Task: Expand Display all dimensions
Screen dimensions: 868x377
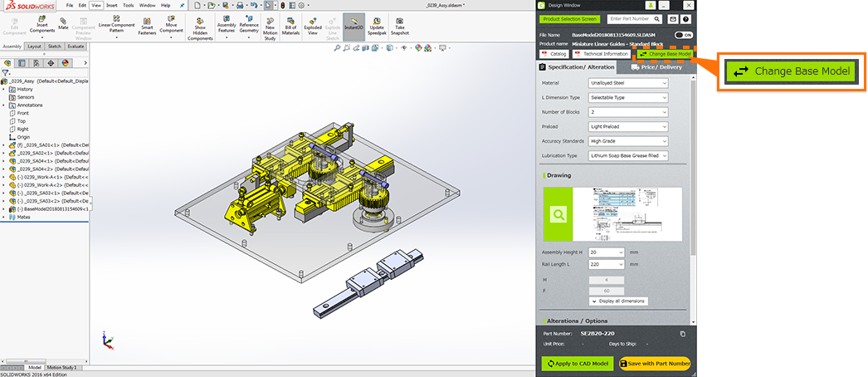Action: (618, 301)
